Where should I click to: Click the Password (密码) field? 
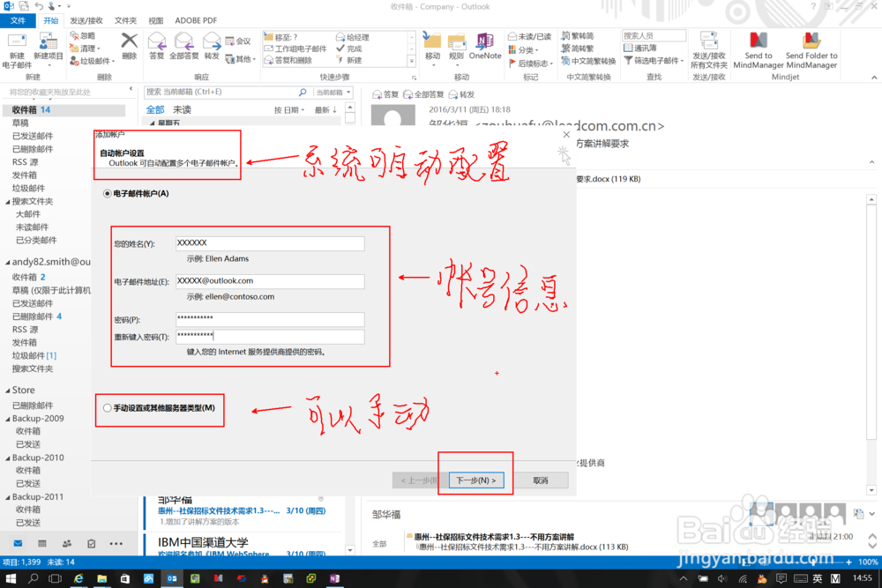(270, 319)
